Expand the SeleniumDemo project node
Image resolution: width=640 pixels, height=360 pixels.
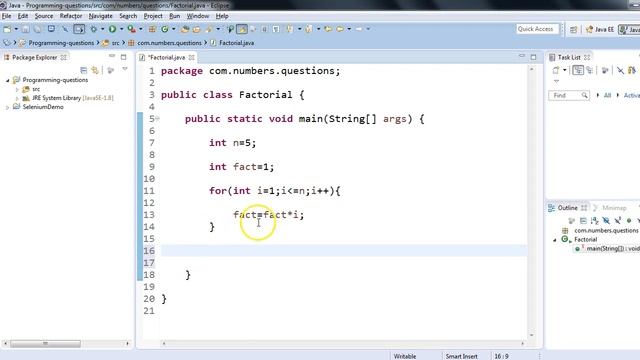pos(7,107)
